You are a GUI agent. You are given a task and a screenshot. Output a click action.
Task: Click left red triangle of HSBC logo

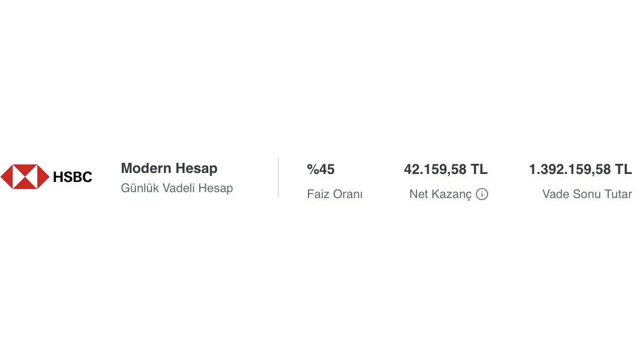6,176
